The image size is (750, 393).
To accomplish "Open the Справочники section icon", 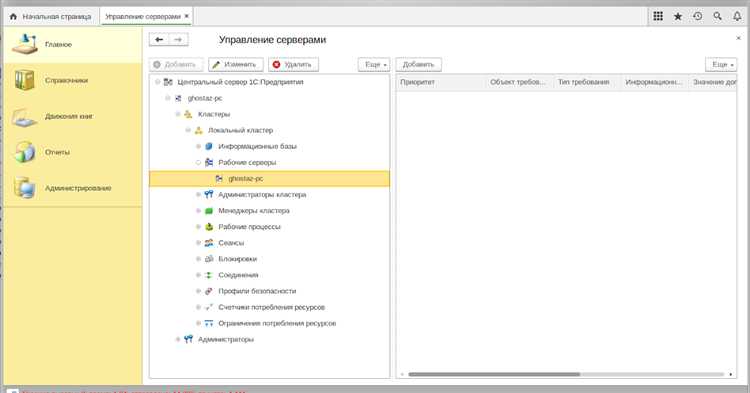I will (24, 80).
